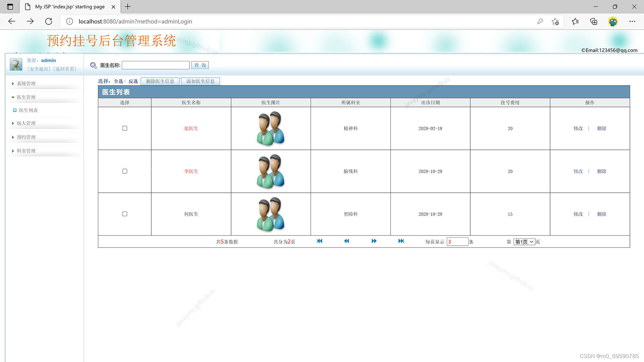Expand 科室管理 menu section
644x362 pixels.
point(26,151)
